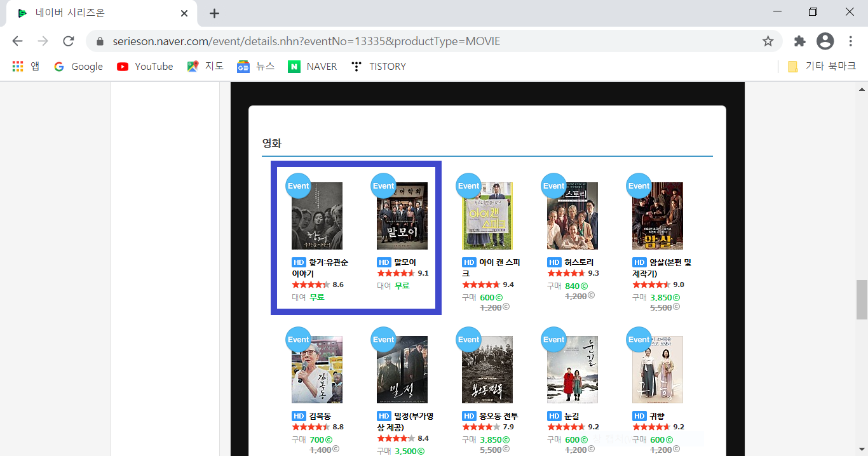Open the 김복동 movie poster
This screenshot has height=456, width=868.
pos(317,370)
